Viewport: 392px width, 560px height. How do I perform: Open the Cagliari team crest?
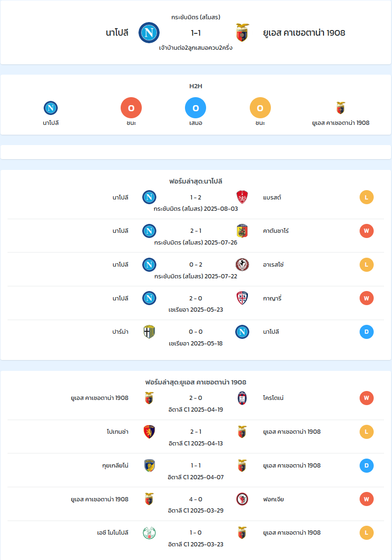point(242,298)
